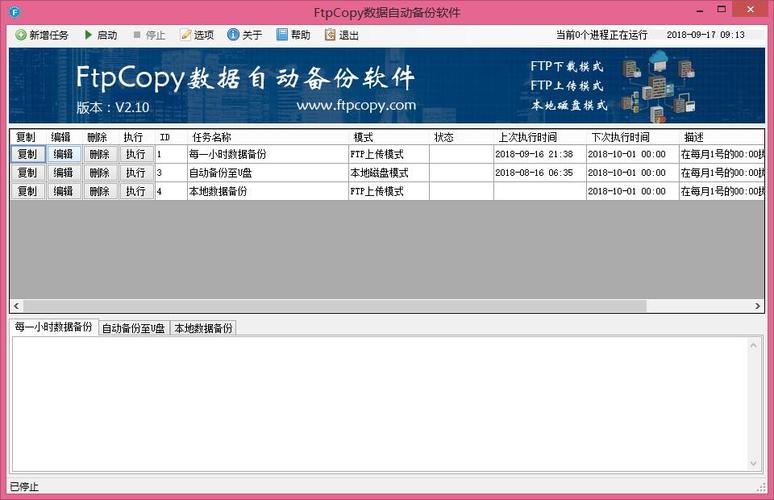Switch to the 自动备份至U盘 log tab

(x=134, y=328)
